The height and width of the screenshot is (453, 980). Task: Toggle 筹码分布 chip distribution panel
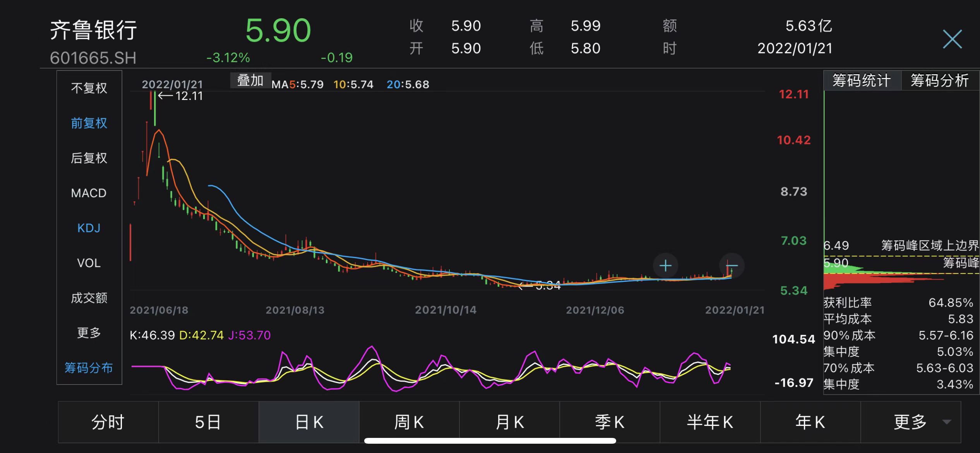[x=89, y=367]
